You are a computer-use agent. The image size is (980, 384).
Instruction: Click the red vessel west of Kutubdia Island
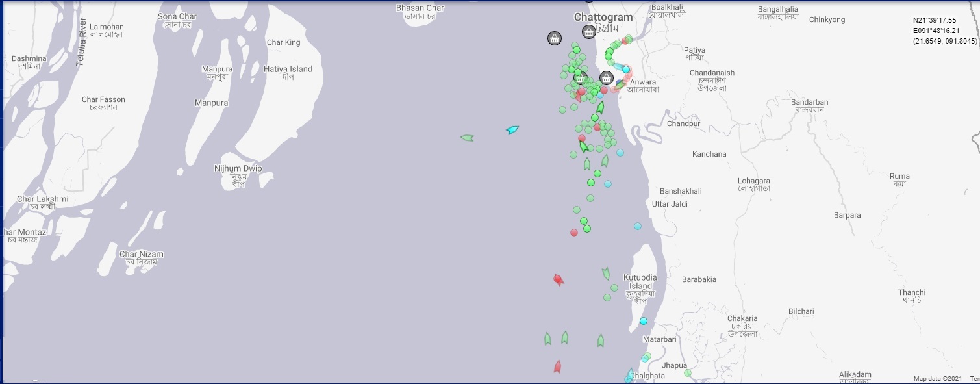click(558, 279)
